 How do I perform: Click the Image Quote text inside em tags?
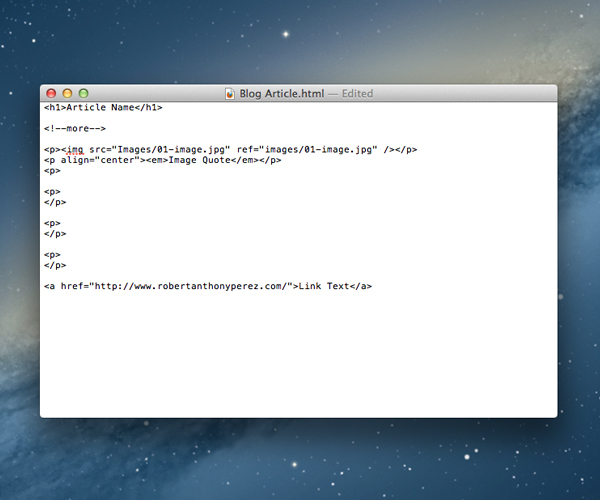click(x=199, y=160)
